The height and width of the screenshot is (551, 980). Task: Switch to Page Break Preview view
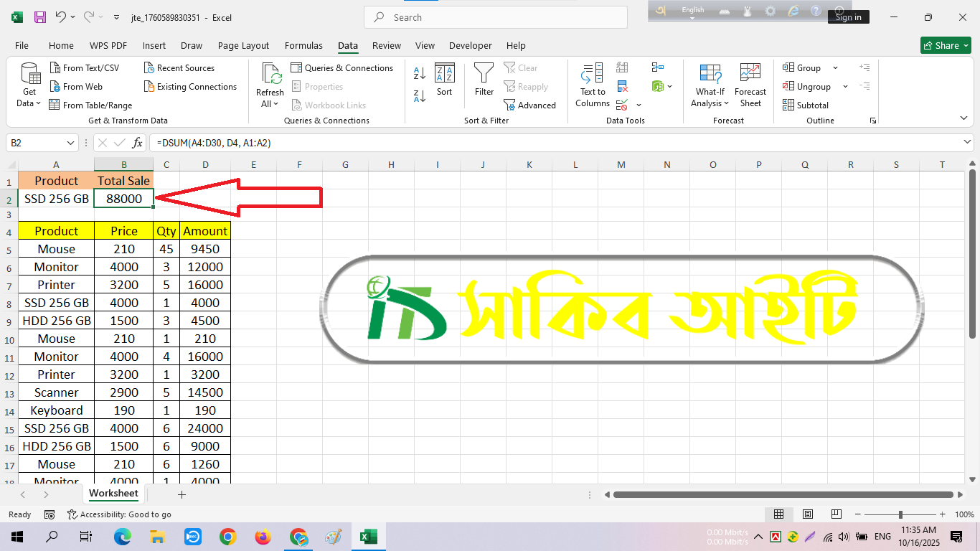836,514
